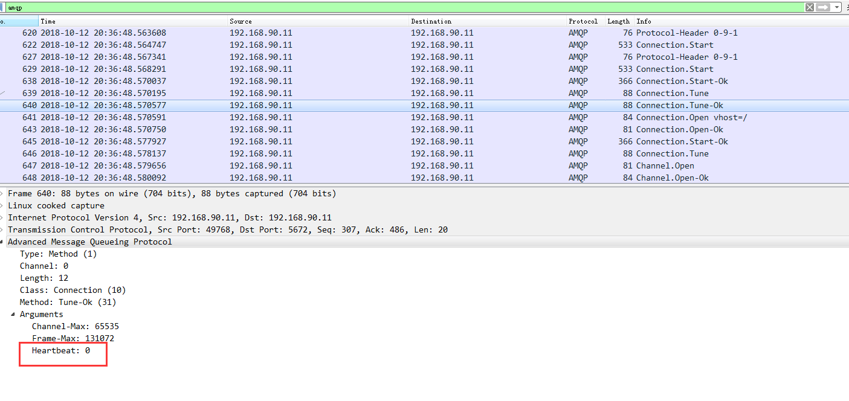Focus the amqp display filter field

(x=405, y=8)
